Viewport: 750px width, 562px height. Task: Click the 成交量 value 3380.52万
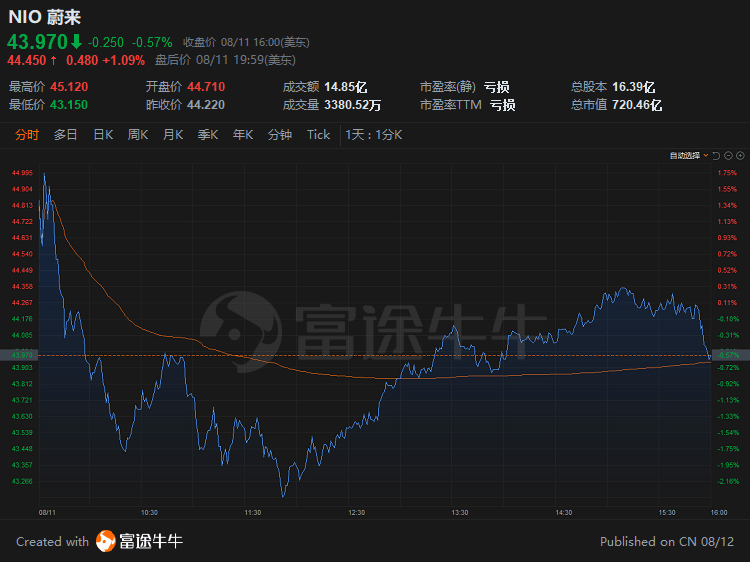point(353,105)
